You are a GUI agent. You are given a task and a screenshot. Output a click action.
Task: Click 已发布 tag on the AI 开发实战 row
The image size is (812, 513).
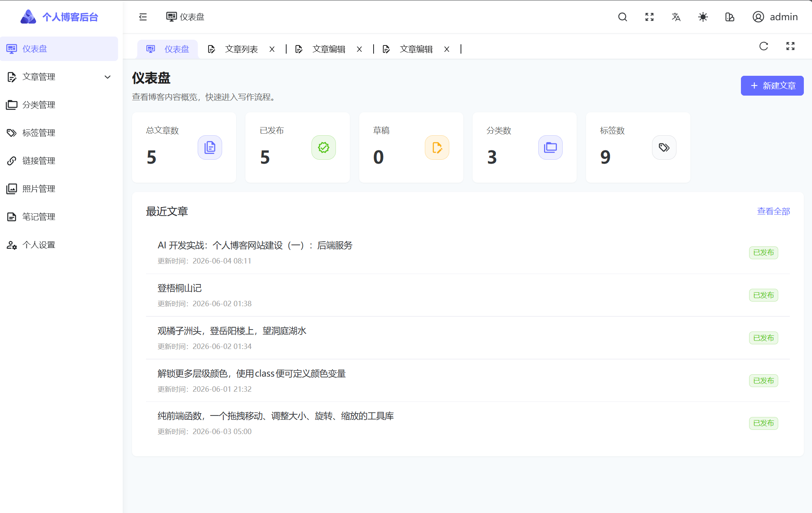[763, 253]
